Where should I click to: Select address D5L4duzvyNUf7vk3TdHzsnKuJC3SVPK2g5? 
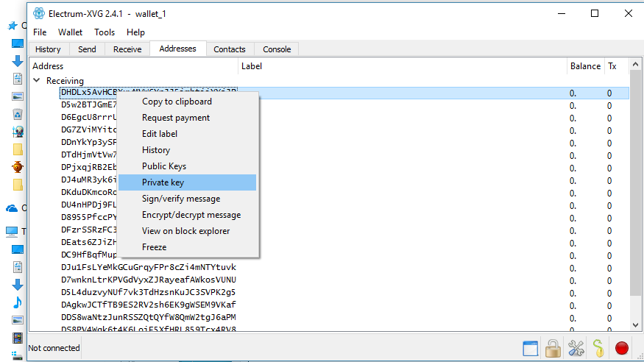pyautogui.click(x=148, y=292)
